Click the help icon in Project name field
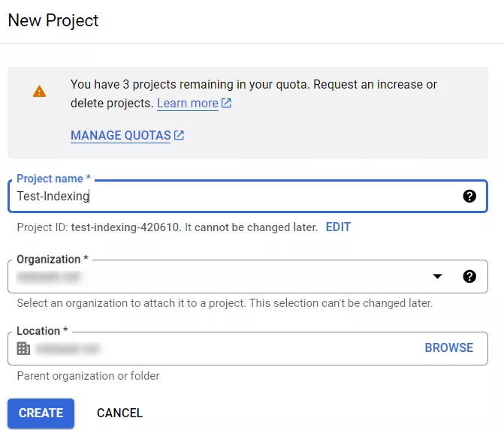Viewport: 504px width, 430px height. coord(469,197)
